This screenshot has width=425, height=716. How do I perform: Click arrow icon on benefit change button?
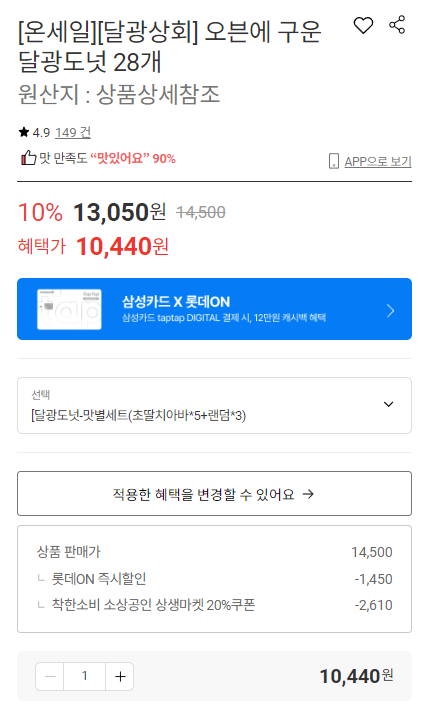(309, 494)
